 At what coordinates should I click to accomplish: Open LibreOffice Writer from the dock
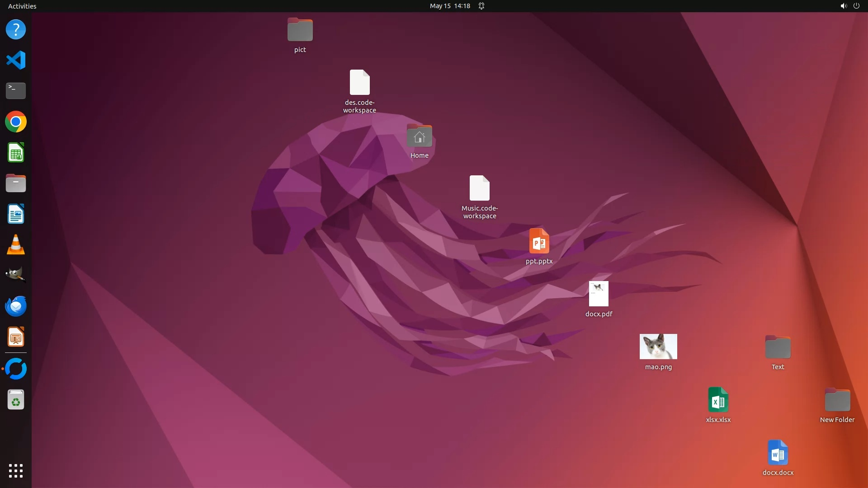(16, 214)
